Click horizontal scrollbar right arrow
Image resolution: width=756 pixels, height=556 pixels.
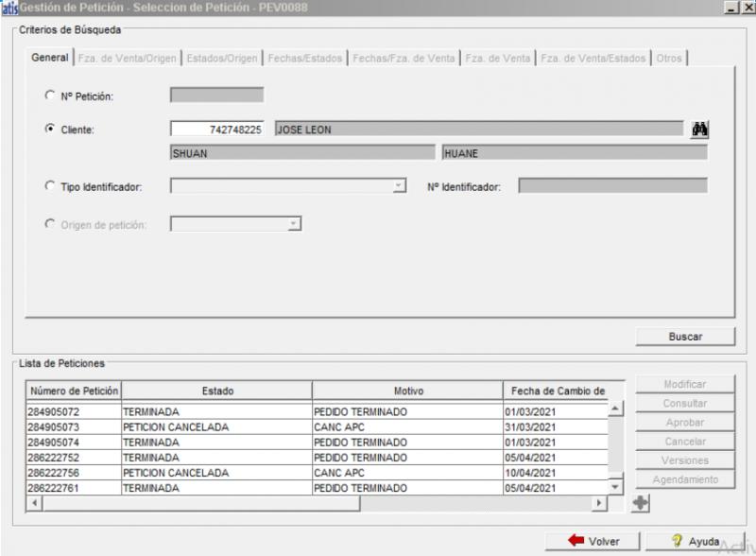click(597, 503)
